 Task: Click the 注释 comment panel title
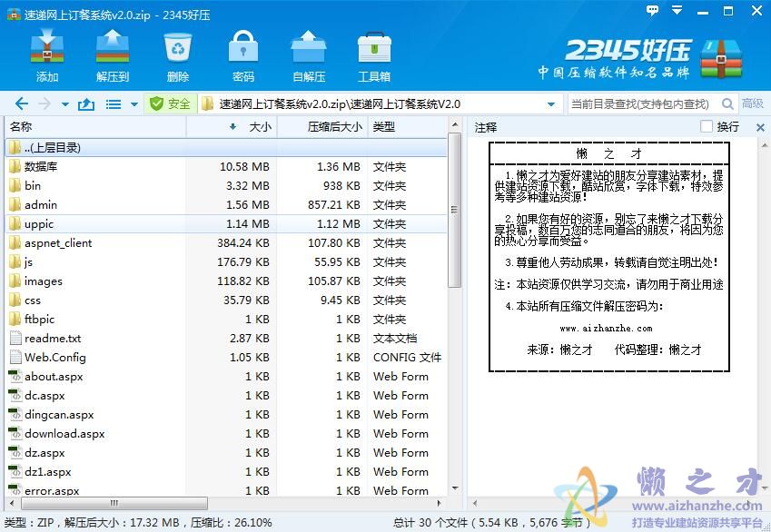485,127
